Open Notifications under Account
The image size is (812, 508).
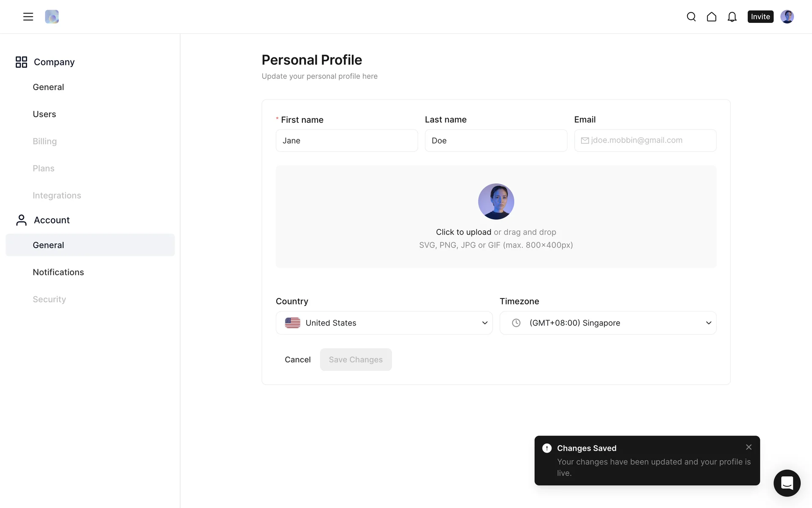58,272
